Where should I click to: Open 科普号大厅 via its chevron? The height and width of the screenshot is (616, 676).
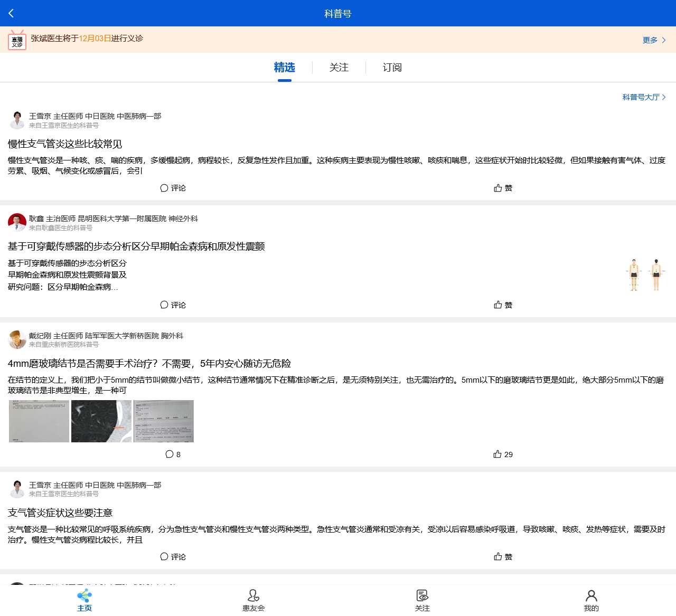pos(644,97)
